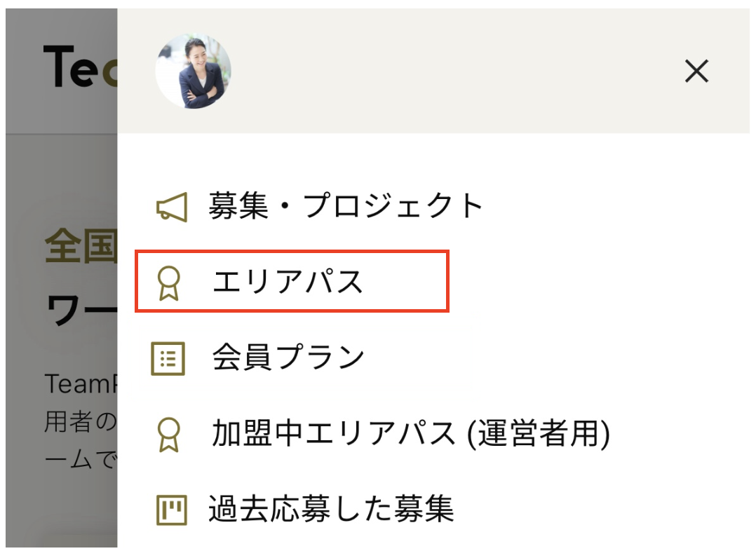View 過去応募した募集
Image resolution: width=756 pixels, height=551 pixels.
331,510
